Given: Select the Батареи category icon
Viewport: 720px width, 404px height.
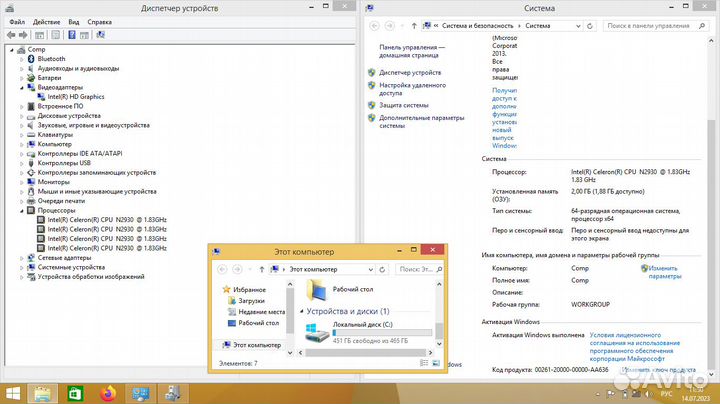Looking at the screenshot, I should click(31, 78).
